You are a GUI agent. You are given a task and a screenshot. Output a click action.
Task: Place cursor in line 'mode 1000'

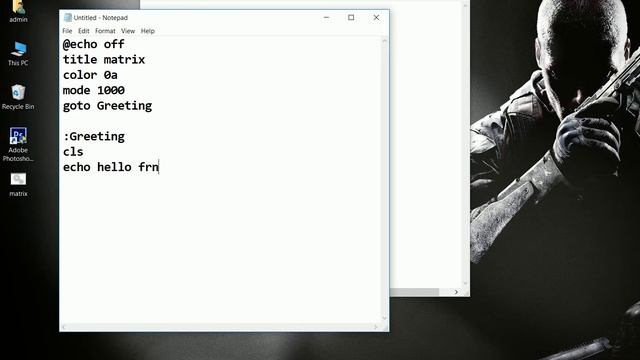93,90
